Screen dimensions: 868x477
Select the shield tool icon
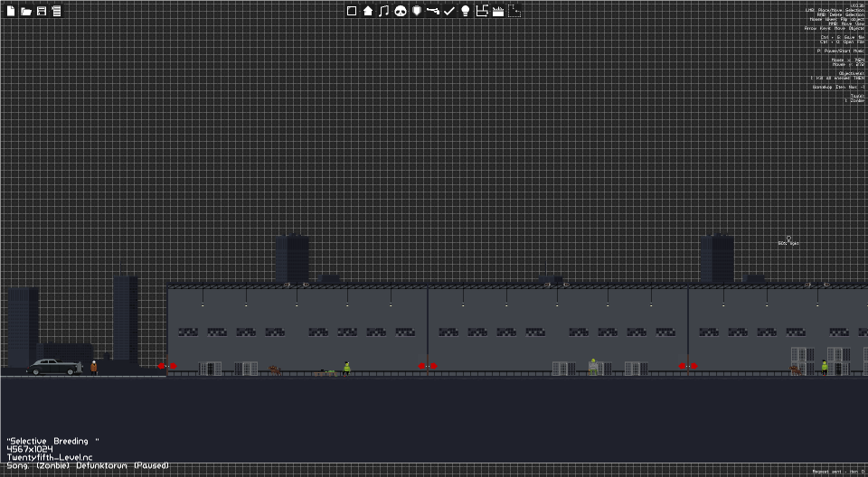417,11
